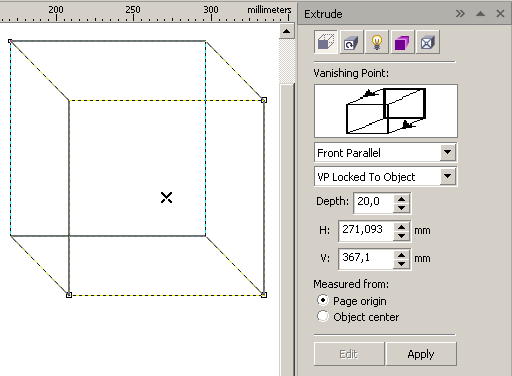Click the Apply button

(x=421, y=354)
